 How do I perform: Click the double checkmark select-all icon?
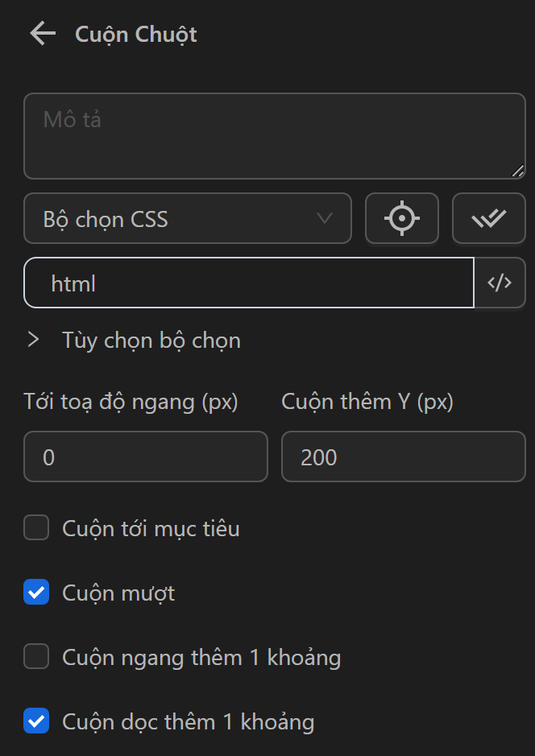coord(489,218)
